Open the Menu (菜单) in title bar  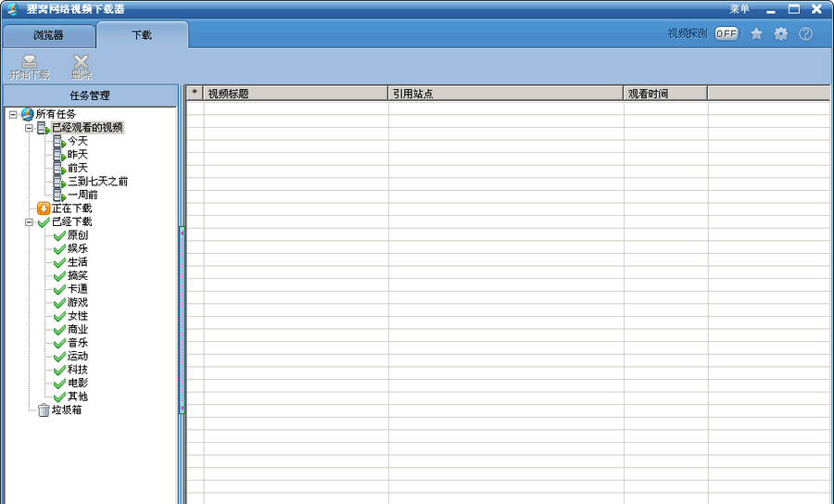click(739, 9)
